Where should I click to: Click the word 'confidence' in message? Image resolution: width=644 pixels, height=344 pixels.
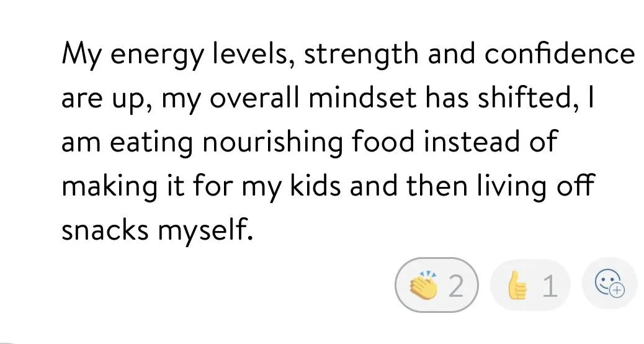pyautogui.click(x=559, y=55)
